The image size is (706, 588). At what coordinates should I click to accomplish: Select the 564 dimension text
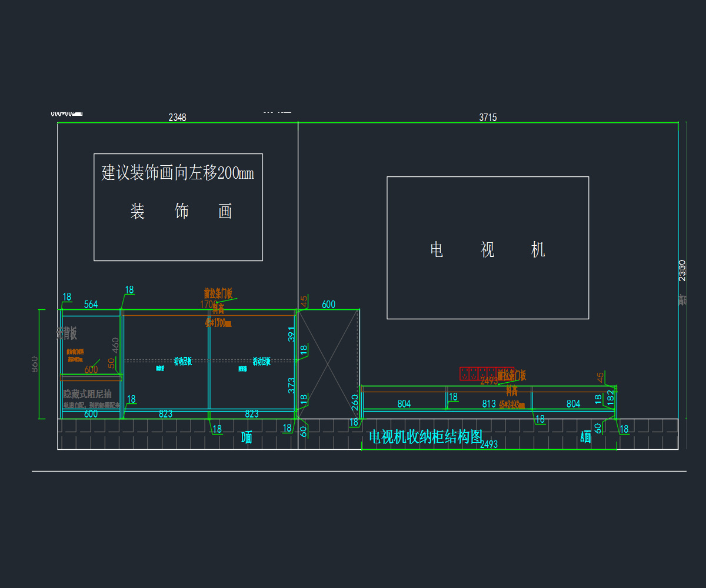[91, 304]
